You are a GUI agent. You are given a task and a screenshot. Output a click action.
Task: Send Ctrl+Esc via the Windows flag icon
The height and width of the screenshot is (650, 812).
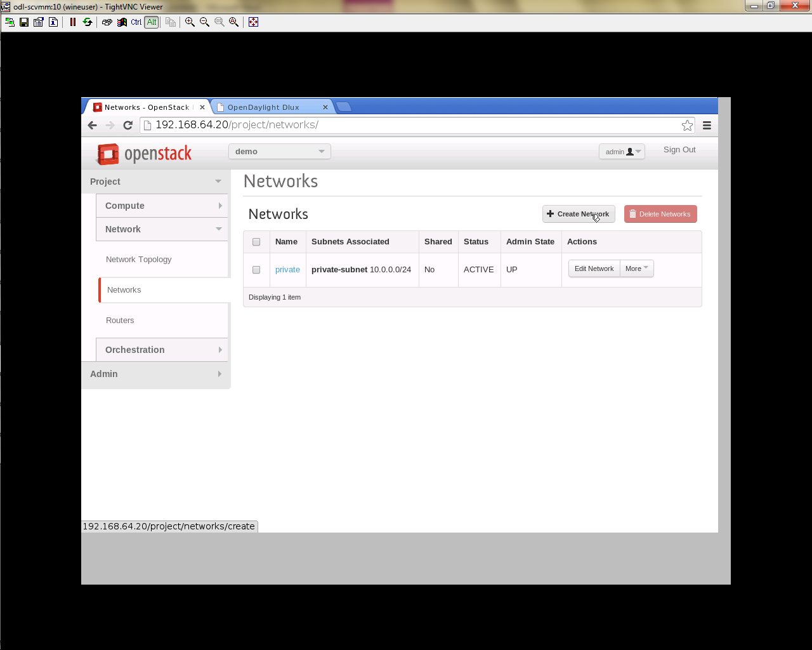[x=122, y=22]
